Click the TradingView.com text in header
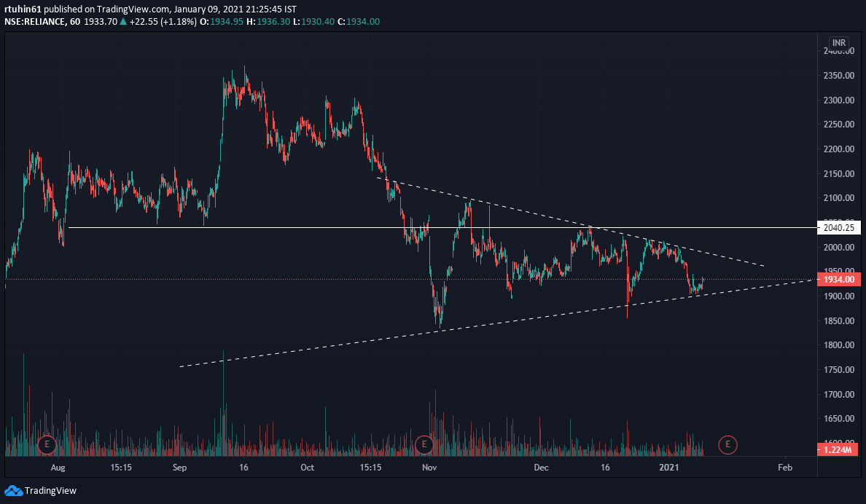This screenshot has width=866, height=504. (x=133, y=9)
